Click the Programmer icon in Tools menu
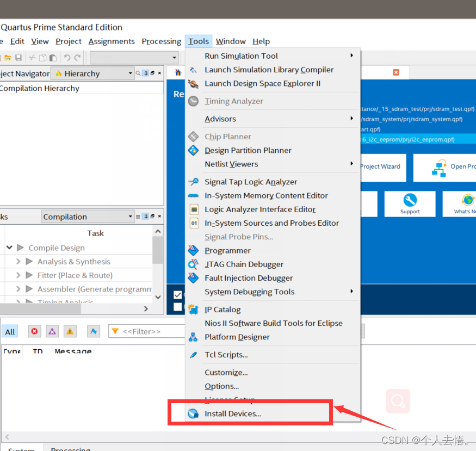The width and height of the screenshot is (476, 451). [x=193, y=250]
